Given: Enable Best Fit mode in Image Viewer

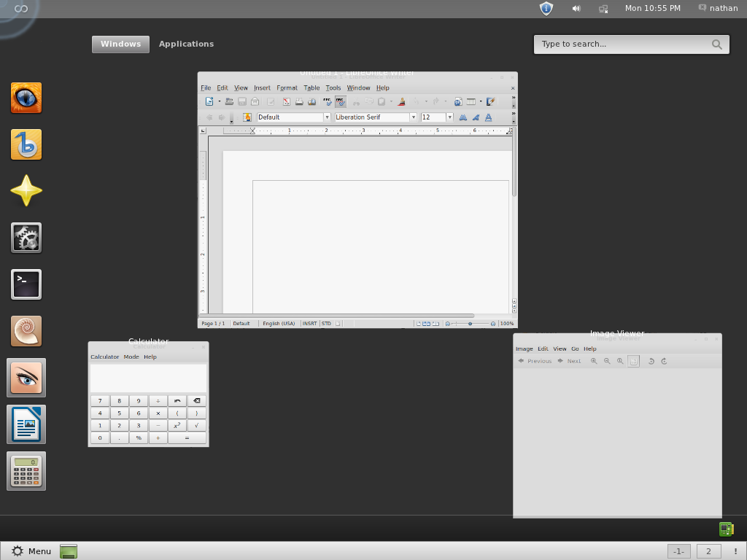Looking at the screenshot, I should coord(633,361).
